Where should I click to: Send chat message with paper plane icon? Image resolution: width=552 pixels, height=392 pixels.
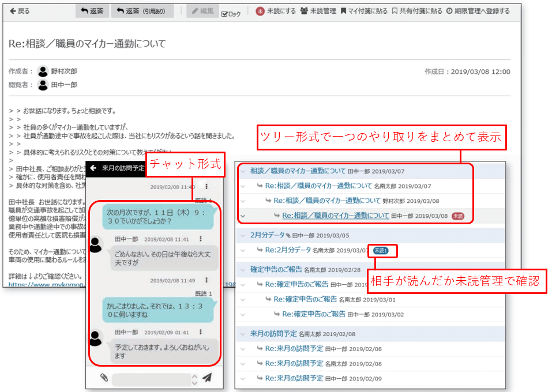click(207, 378)
